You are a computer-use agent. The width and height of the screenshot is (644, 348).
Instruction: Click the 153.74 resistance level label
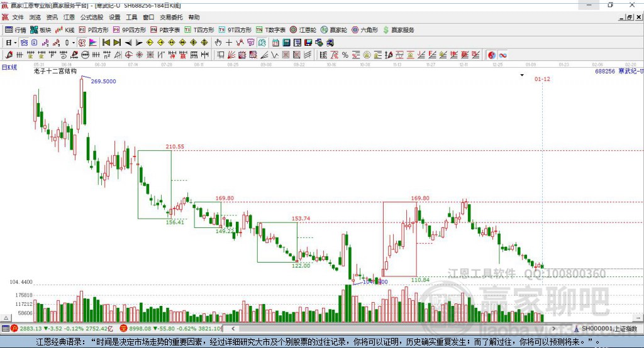[301, 219]
